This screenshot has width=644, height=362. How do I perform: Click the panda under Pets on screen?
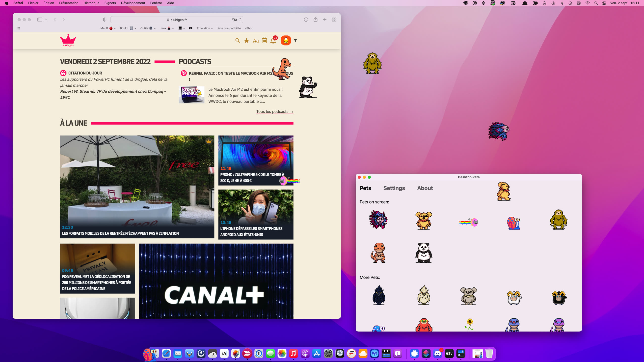(423, 253)
